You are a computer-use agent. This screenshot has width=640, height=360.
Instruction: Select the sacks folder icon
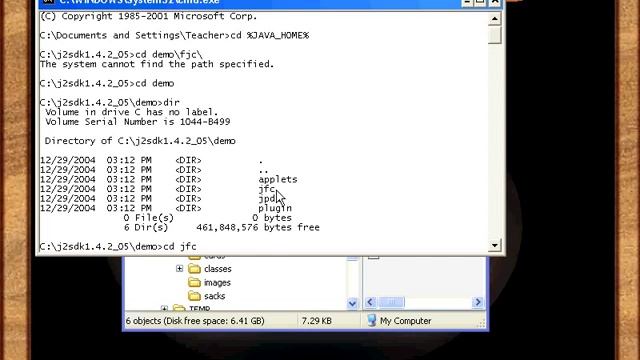coord(195,296)
